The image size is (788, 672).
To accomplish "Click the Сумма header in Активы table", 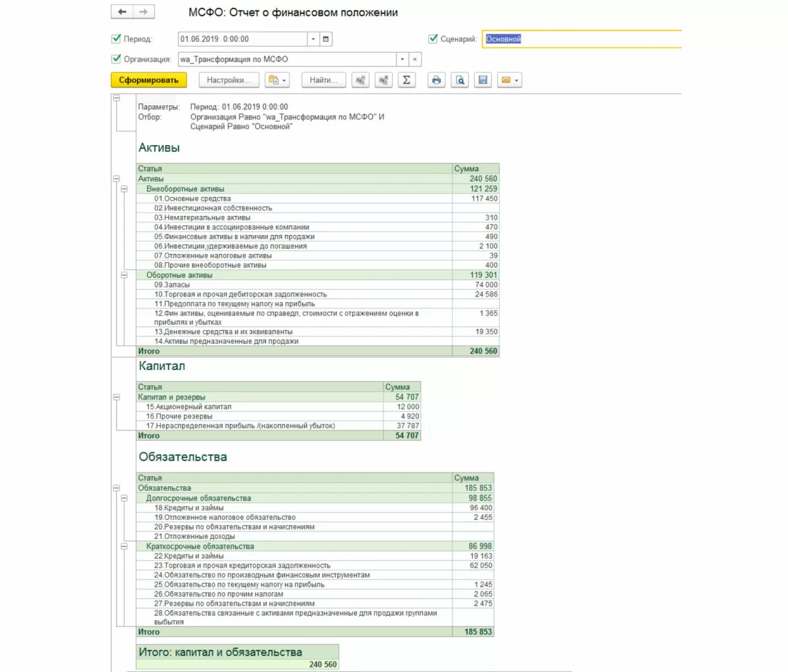I will click(476, 169).
